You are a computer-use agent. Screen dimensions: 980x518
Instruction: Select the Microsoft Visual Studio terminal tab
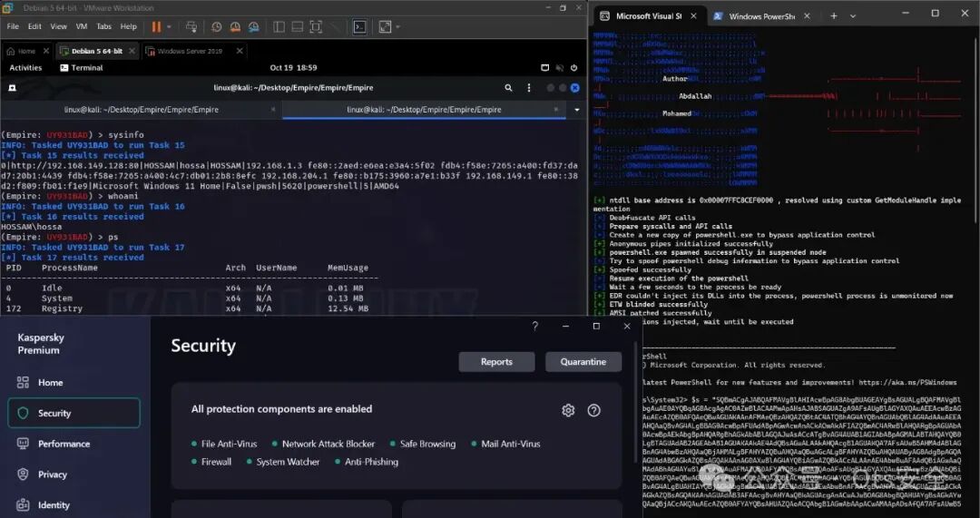click(x=648, y=16)
